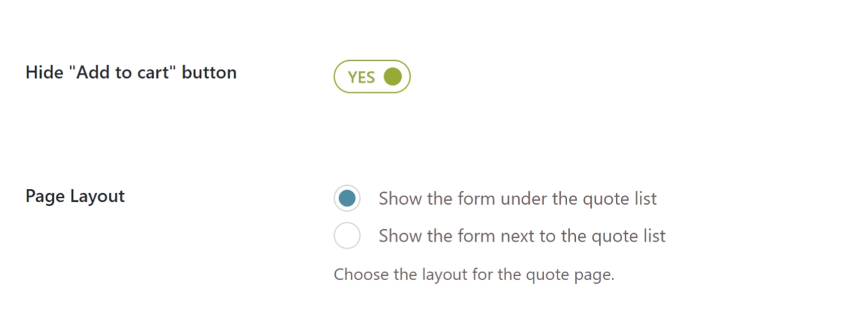This screenshot has height=313, width=868.
Task: Disable hiding of the Add to cart button
Action: click(372, 77)
